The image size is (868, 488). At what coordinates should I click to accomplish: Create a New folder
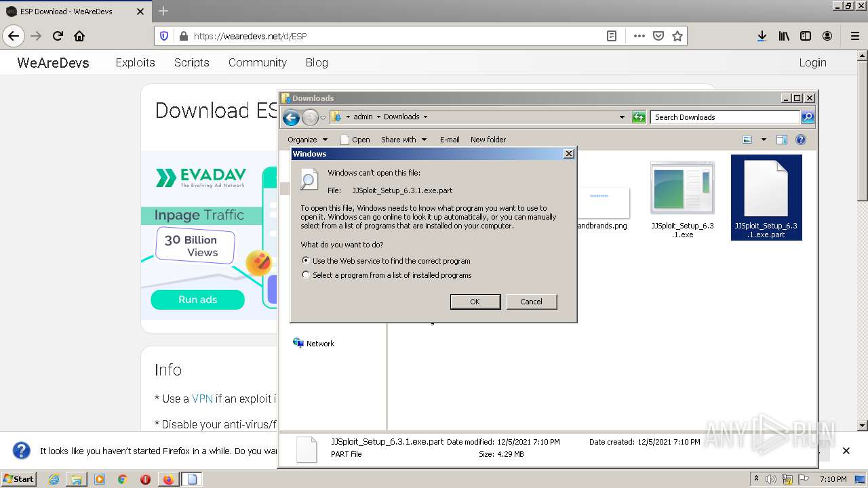[x=488, y=140]
